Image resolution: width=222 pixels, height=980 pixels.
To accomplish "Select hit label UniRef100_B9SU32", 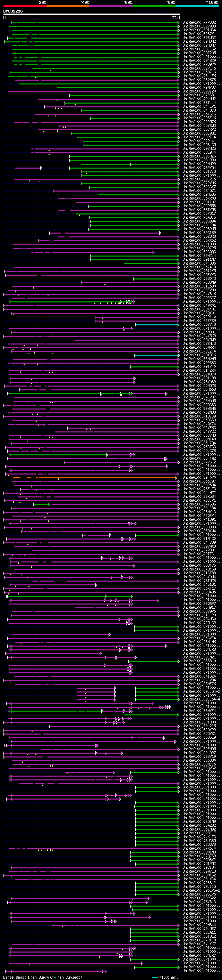I will [x=199, y=38].
